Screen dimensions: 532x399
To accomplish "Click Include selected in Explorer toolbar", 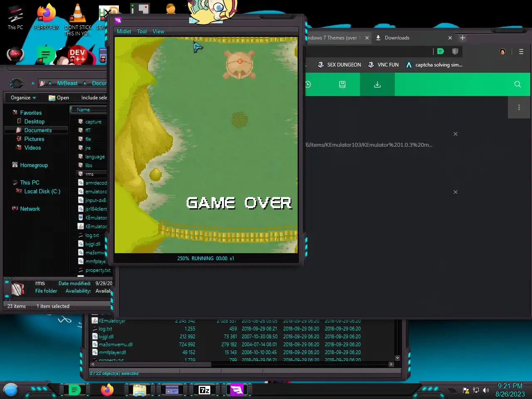I will 94,98.
